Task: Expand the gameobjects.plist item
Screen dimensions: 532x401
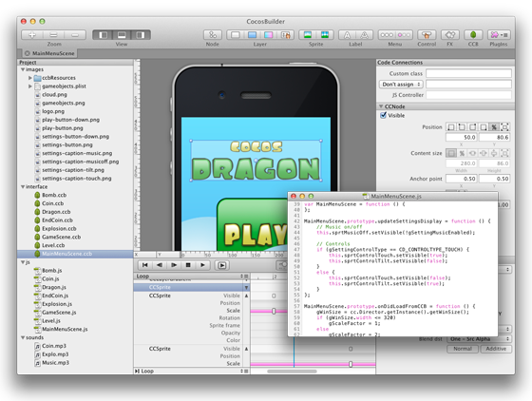Action: (29, 86)
